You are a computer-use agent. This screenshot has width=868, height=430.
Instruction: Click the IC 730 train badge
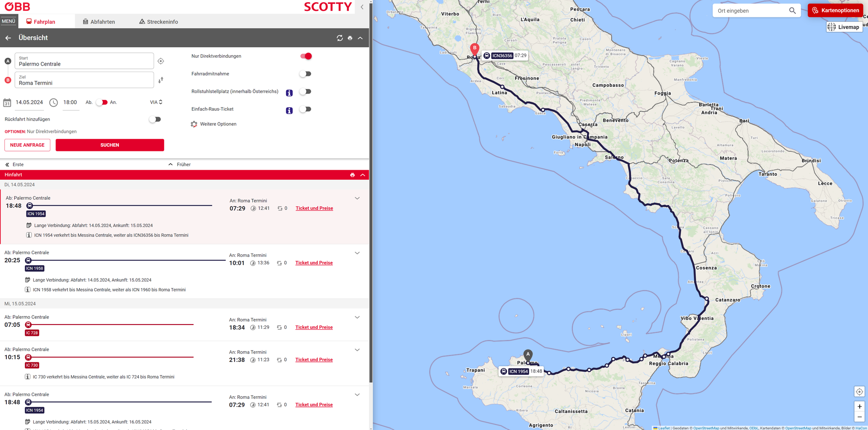pyautogui.click(x=32, y=365)
